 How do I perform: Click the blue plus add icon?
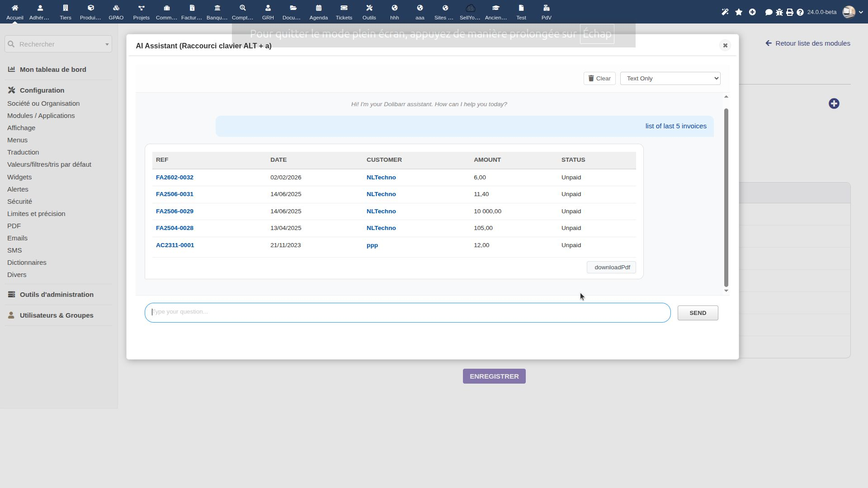coord(834,104)
